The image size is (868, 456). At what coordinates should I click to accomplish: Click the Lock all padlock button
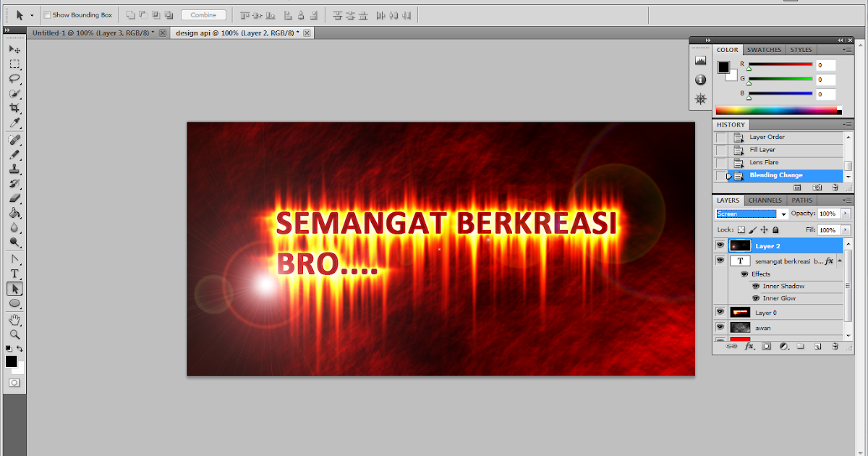pyautogui.click(x=775, y=229)
